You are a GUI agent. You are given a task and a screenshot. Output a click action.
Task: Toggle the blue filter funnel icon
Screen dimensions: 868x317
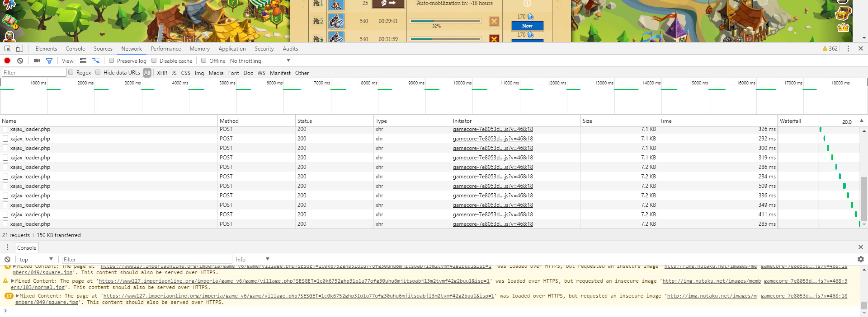(x=49, y=61)
